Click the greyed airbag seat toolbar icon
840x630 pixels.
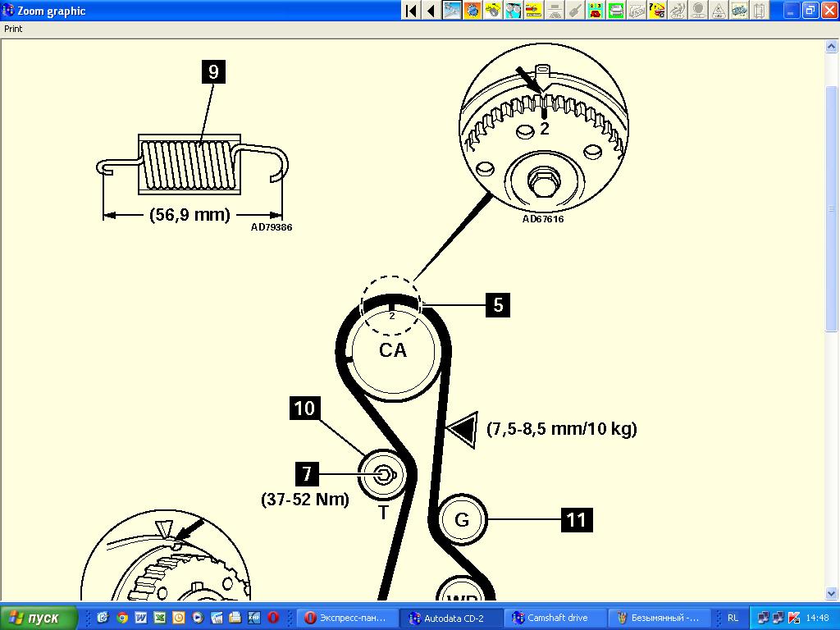[677, 10]
